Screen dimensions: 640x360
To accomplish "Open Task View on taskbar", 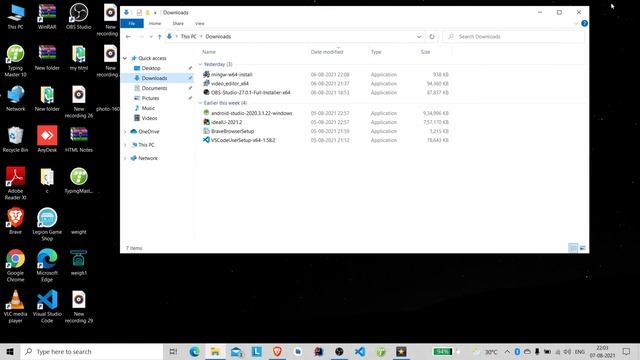I will click(173, 351).
